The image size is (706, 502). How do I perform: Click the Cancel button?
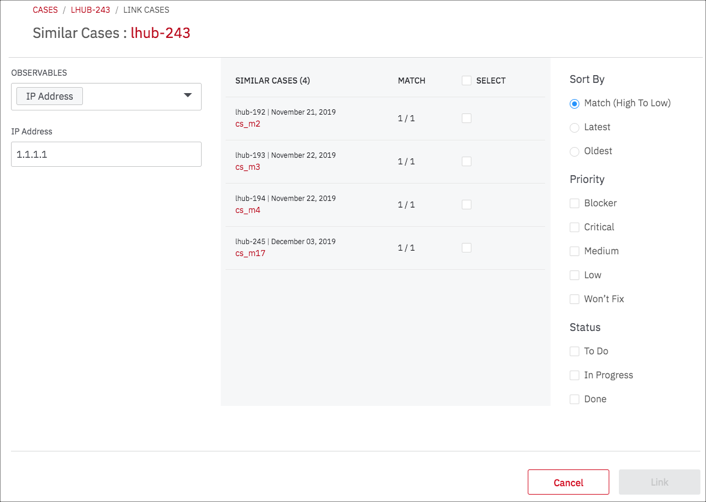[568, 482]
